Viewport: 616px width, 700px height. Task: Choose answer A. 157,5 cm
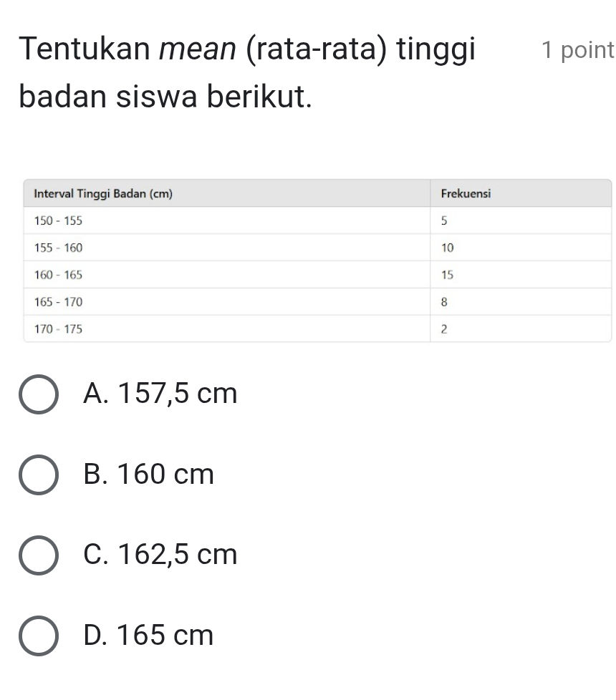click(x=160, y=393)
